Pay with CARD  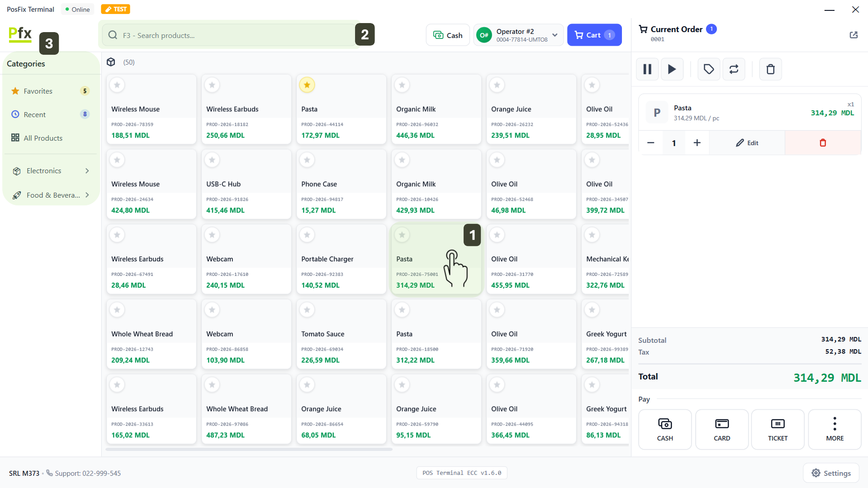721,429
